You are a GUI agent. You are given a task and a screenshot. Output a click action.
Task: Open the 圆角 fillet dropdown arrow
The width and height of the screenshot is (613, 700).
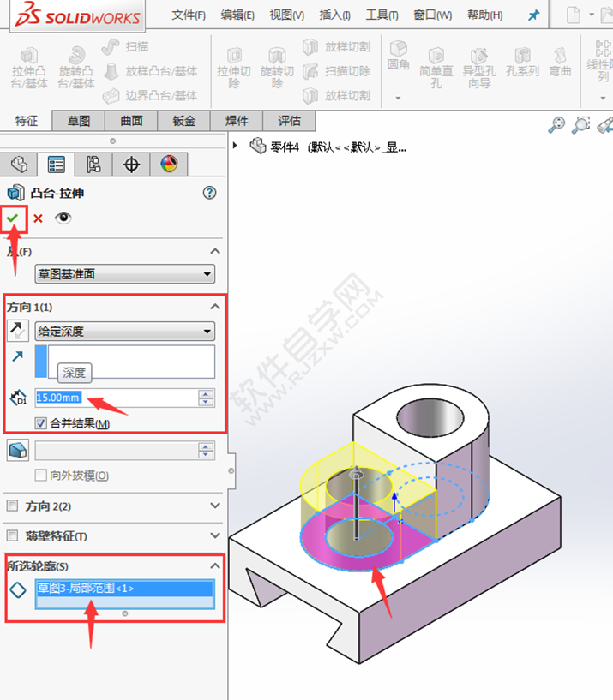tap(398, 98)
